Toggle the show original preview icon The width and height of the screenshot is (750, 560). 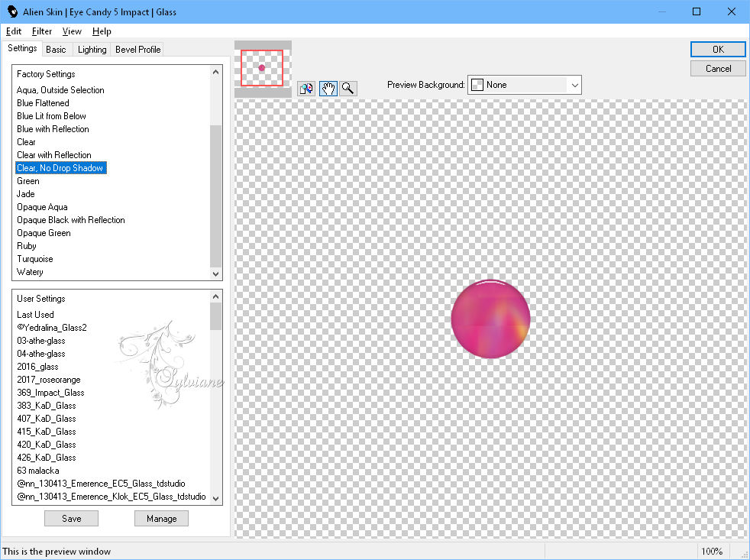click(x=306, y=89)
